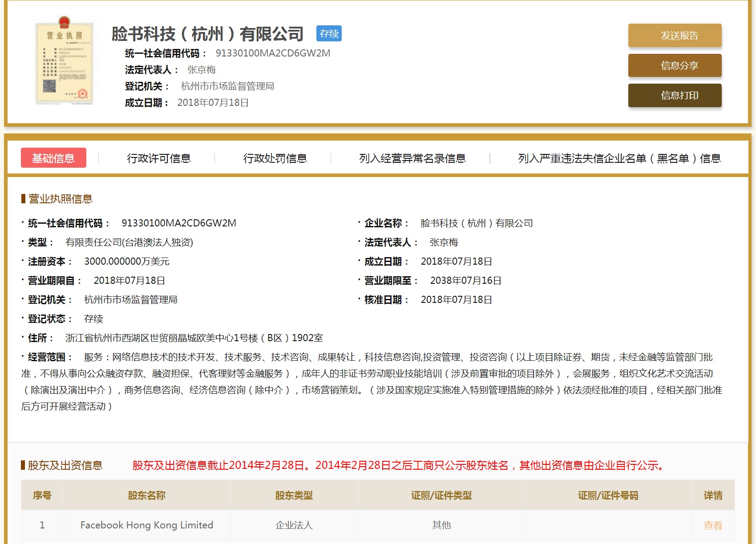Click registered capital 3000.000000万美元

127,262
